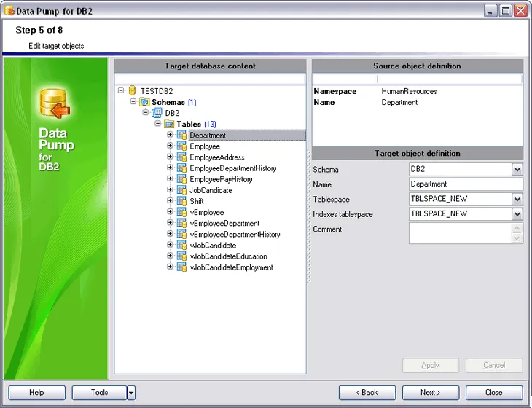Click the Data Pump title bar icon
The width and height of the screenshot is (532, 408).
(x=9, y=11)
